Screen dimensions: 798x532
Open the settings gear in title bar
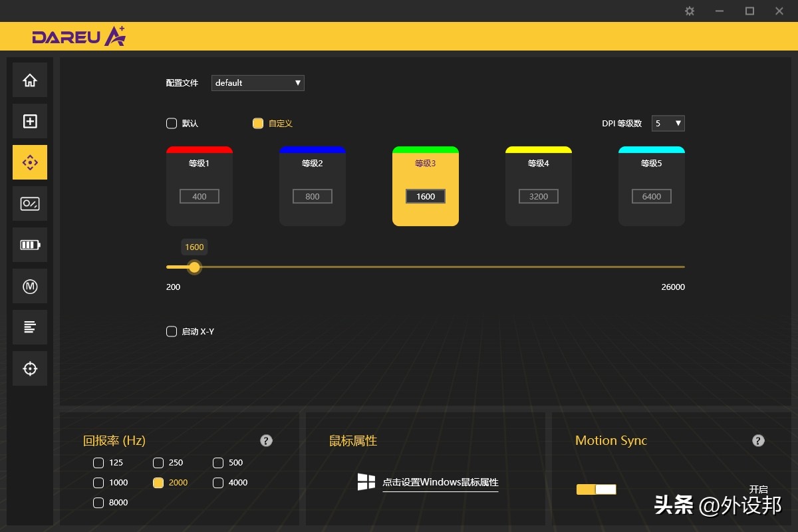pyautogui.click(x=690, y=11)
